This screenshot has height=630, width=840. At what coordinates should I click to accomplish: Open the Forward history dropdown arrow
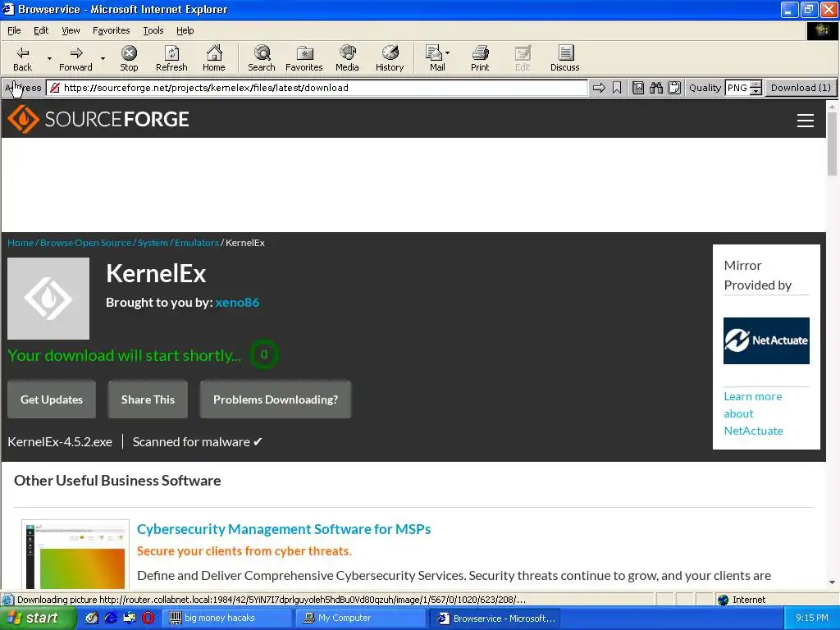coord(103,58)
